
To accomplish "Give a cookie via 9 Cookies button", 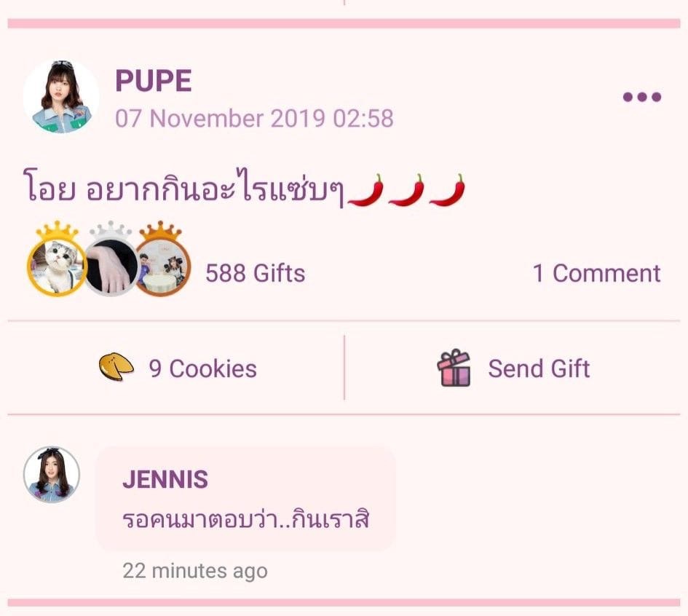I will tap(176, 368).
